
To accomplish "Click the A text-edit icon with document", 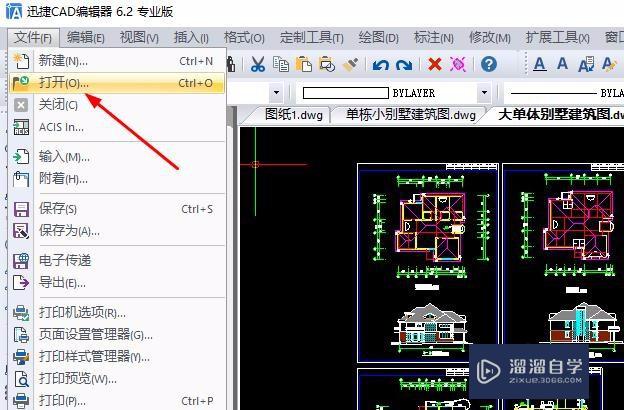I will 586,64.
